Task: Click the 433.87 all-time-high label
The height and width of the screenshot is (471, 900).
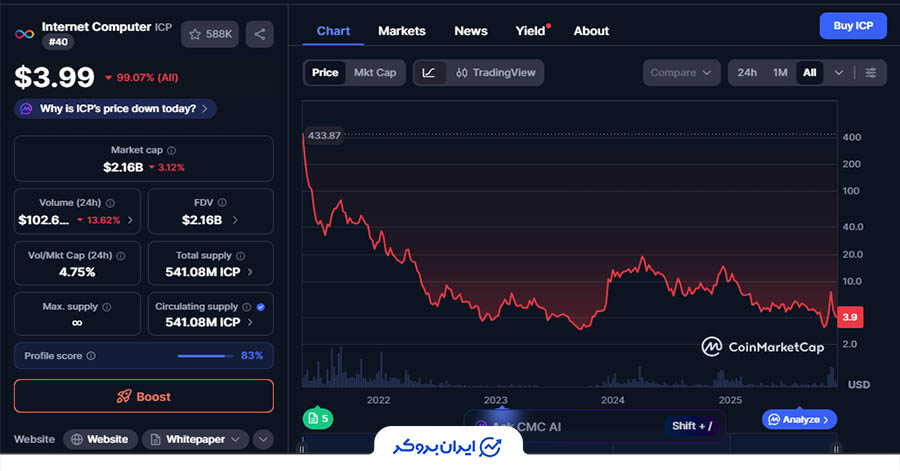Action: 324,136
